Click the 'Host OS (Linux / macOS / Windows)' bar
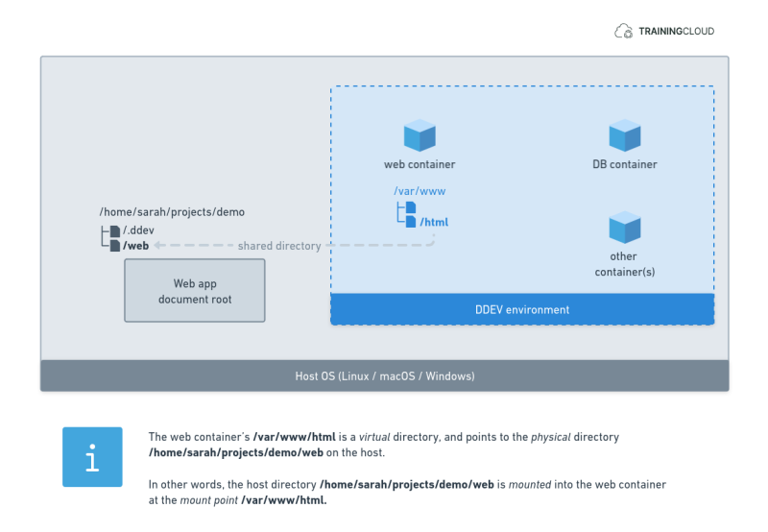Screen dimensions: 768x532 click(385, 376)
